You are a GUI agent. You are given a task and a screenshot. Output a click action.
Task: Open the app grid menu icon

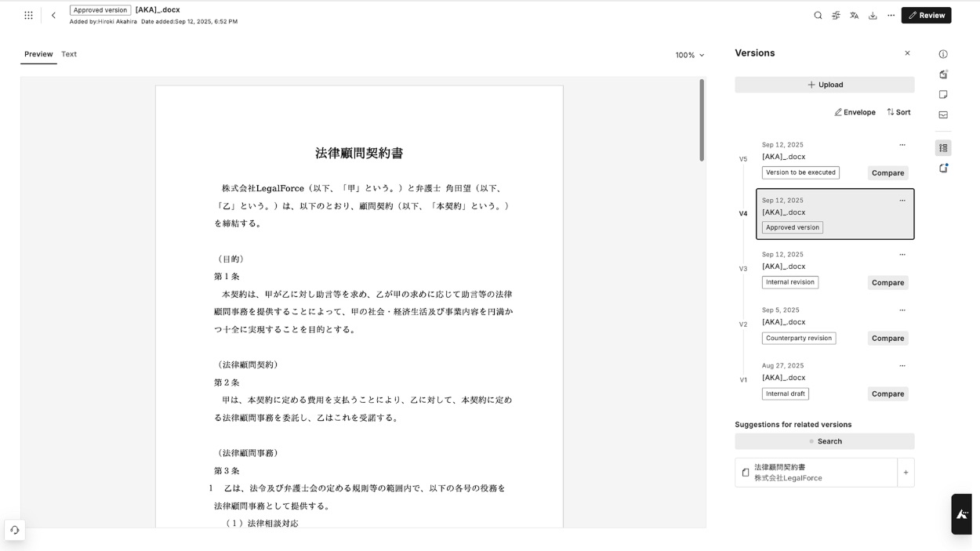pyautogui.click(x=28, y=15)
